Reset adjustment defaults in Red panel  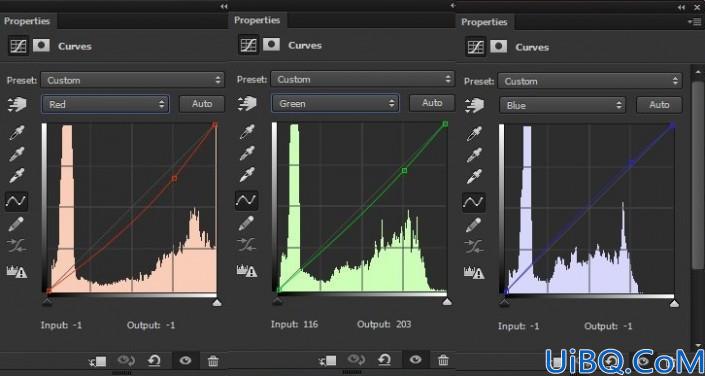point(154,360)
